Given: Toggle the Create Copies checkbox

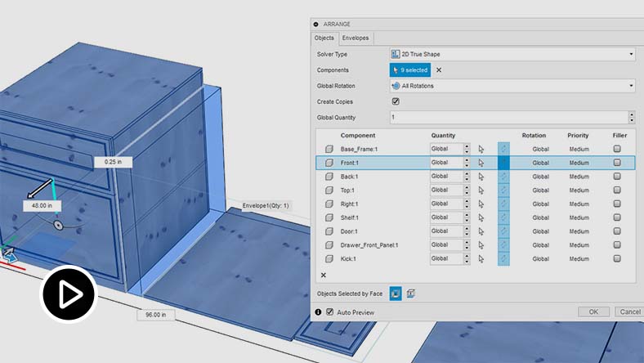Looking at the screenshot, I should [x=396, y=101].
